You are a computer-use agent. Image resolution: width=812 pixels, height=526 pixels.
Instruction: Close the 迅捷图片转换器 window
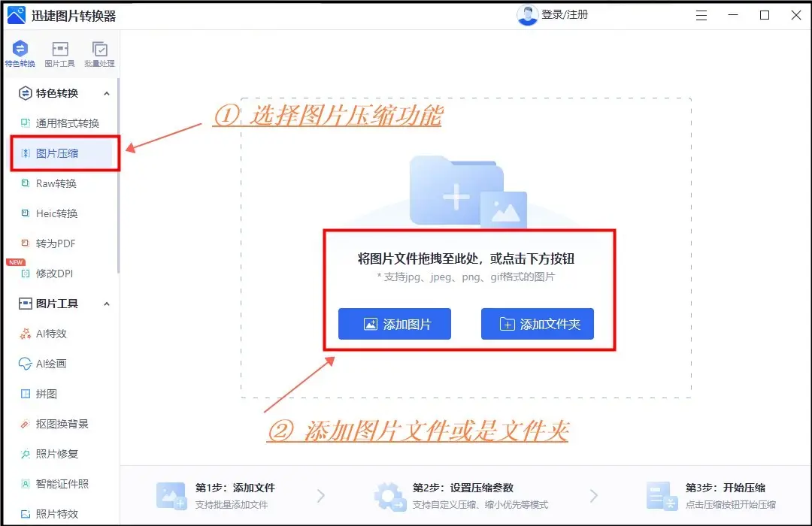(x=796, y=15)
